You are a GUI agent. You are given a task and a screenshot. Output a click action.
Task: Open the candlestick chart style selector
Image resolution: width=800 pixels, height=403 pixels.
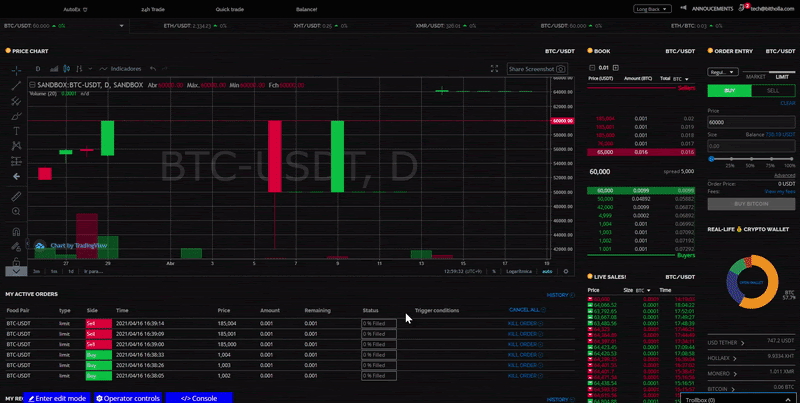66,69
